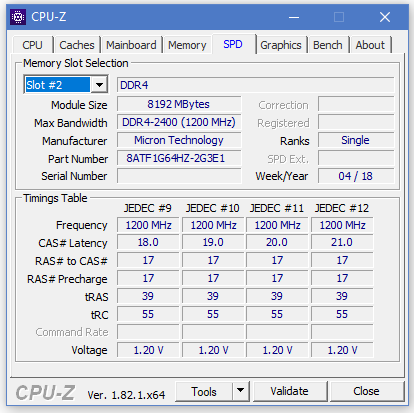Click the JEDEC #9 tRAS value 39
Image resolution: width=414 pixels, height=413 pixels.
[148, 296]
